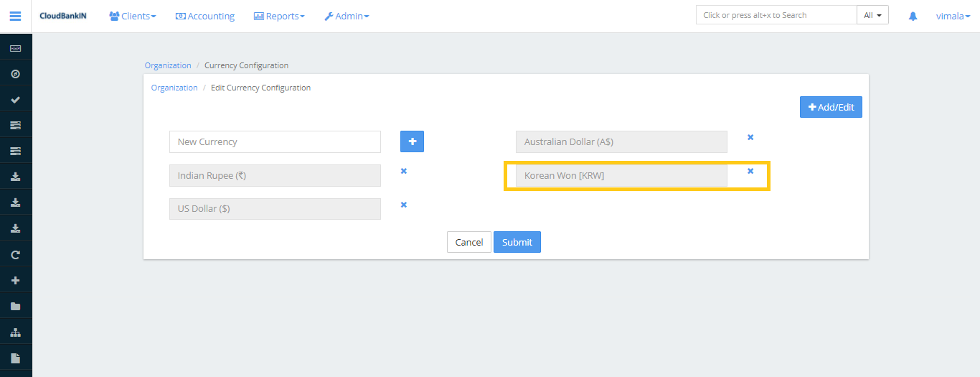Open notifications bell icon
Viewport: 980px width, 377px height.
point(913,16)
